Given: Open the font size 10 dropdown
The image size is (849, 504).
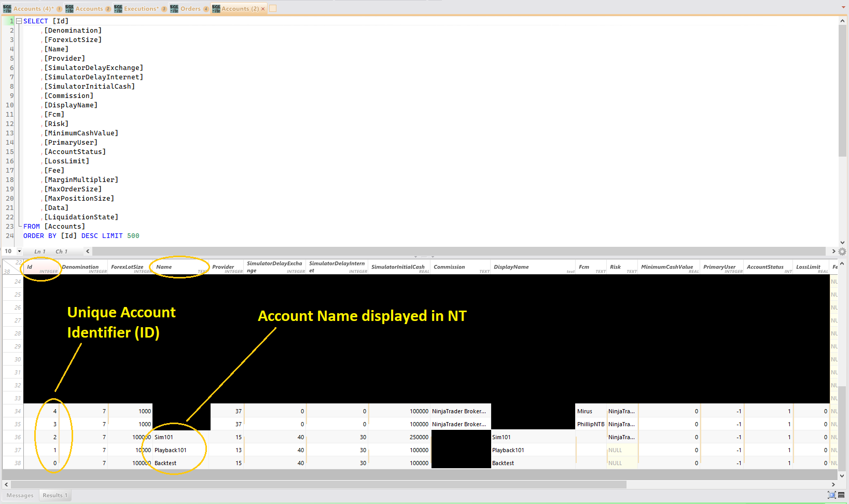Looking at the screenshot, I should click(19, 251).
